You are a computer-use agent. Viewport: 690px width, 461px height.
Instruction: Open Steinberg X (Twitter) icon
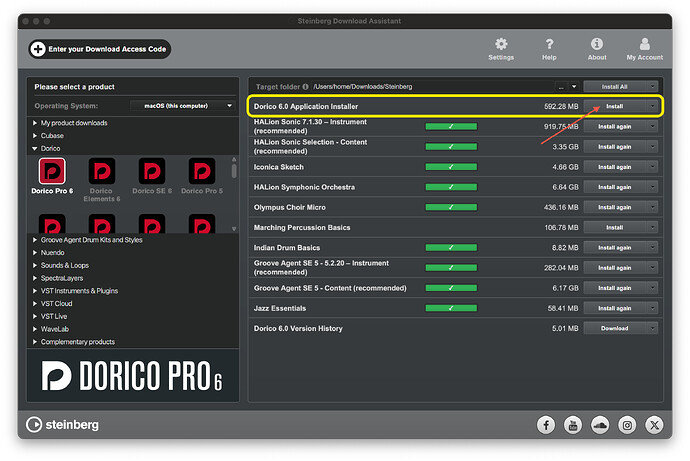(x=654, y=425)
